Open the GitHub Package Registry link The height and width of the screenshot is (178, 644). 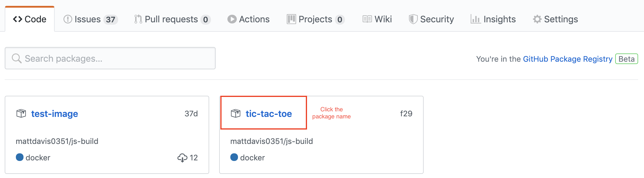(x=568, y=59)
